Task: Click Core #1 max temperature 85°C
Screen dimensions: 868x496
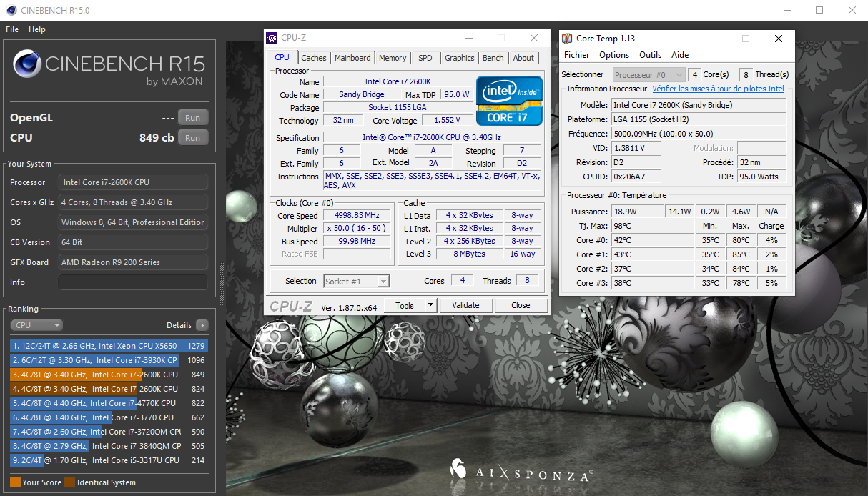Action: pyautogui.click(x=740, y=254)
